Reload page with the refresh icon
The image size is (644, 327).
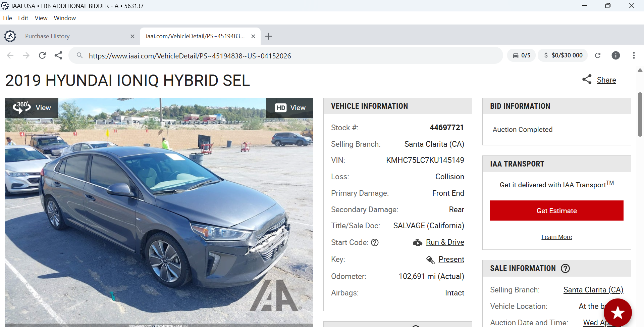pyautogui.click(x=42, y=55)
